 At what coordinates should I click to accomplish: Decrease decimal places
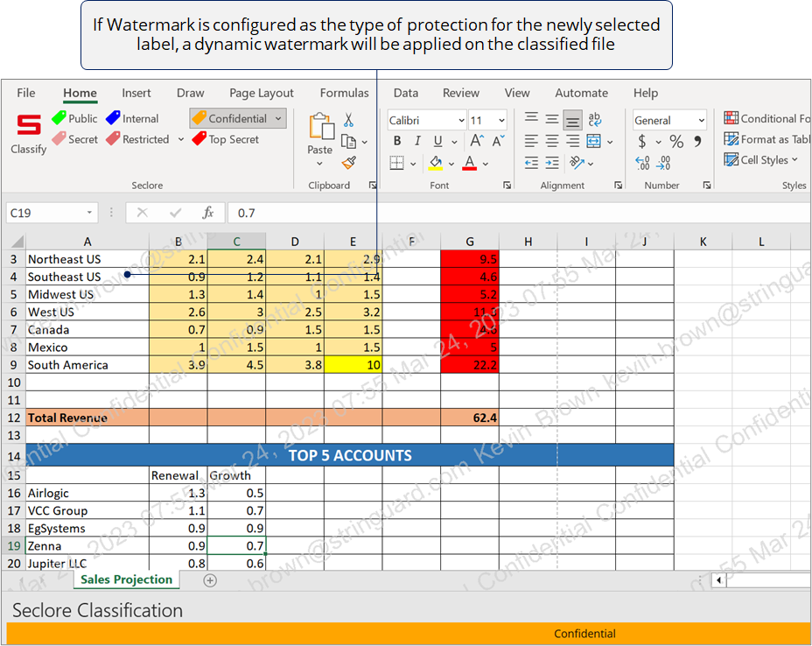pyautogui.click(x=663, y=163)
